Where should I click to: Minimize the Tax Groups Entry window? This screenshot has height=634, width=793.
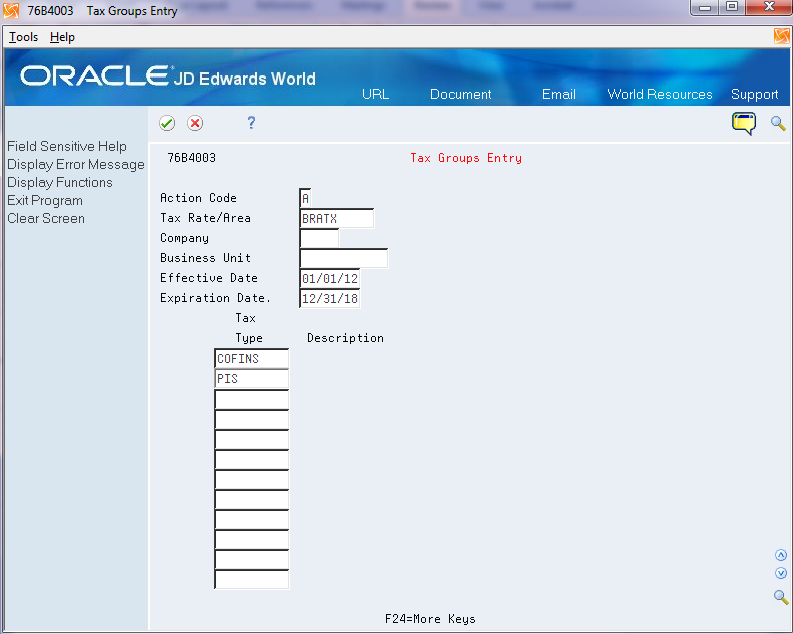click(705, 8)
